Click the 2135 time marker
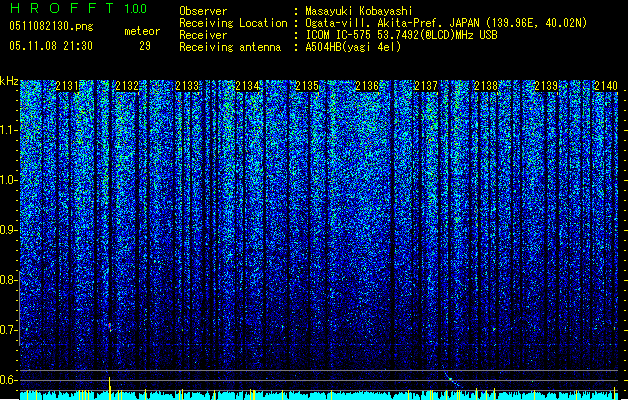Image resolution: width=629 pixels, height=400 pixels. pyautogui.click(x=307, y=86)
